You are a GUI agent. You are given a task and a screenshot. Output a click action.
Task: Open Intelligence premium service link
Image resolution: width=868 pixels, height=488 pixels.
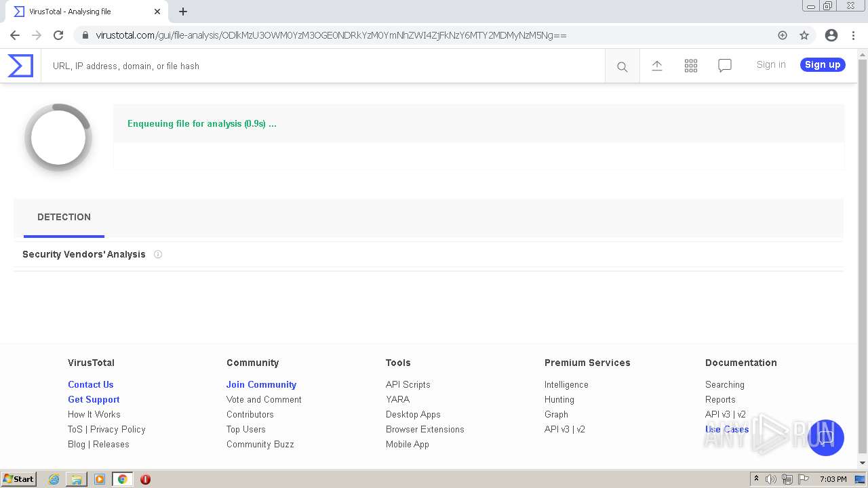coord(566,384)
